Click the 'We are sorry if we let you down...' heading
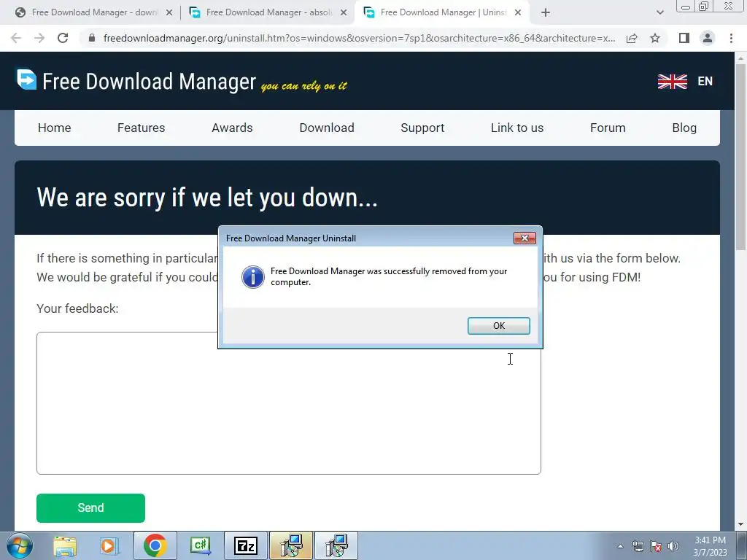Viewport: 747px width, 560px height. click(x=206, y=198)
